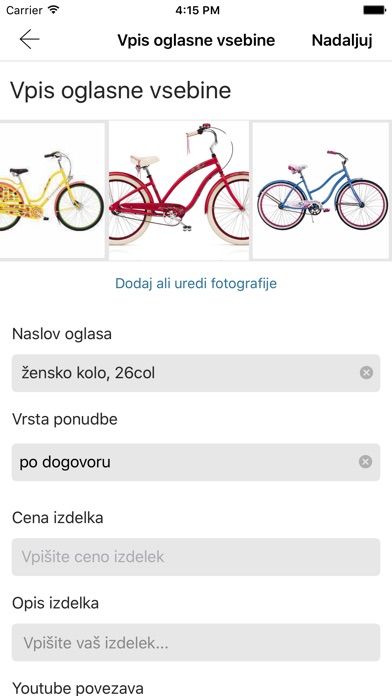Screen dimensions: 392x696
Task: Select the yellow bicycle photo
Action: [52, 190]
